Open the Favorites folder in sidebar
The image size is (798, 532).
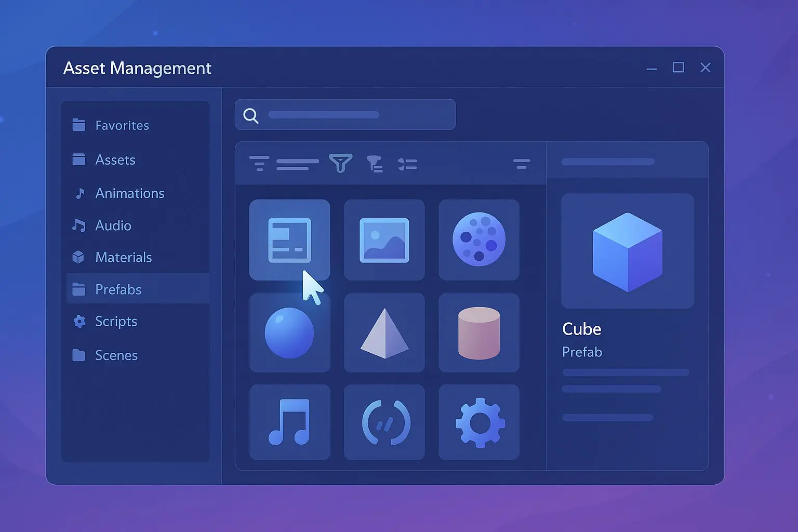pos(122,125)
